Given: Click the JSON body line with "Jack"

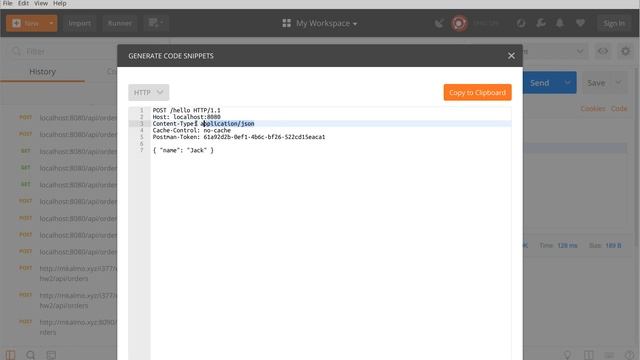Looking at the screenshot, I should pos(183,150).
